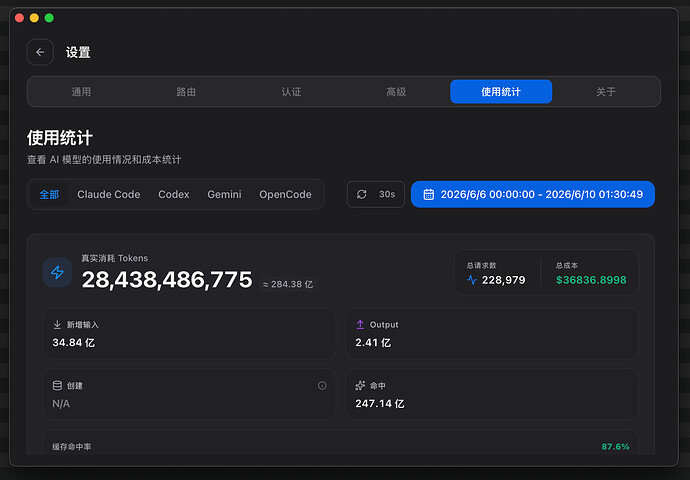Show Gemini usage statistics
Viewport: 690px width, 480px height.
[x=224, y=194]
